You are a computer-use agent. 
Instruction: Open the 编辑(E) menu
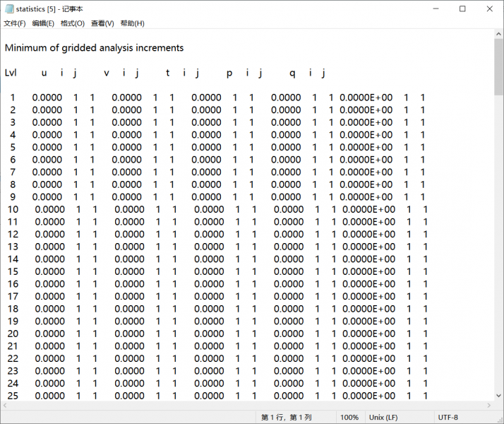click(43, 23)
